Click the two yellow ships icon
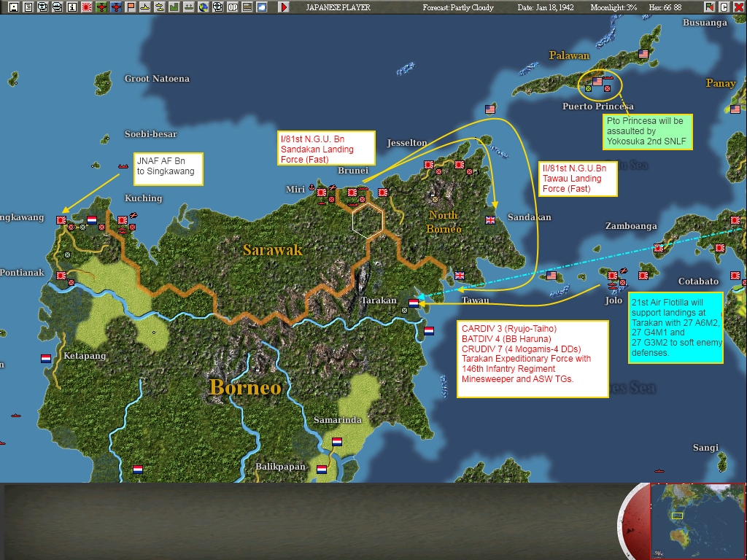The width and height of the screenshot is (747, 560). tap(160, 7)
